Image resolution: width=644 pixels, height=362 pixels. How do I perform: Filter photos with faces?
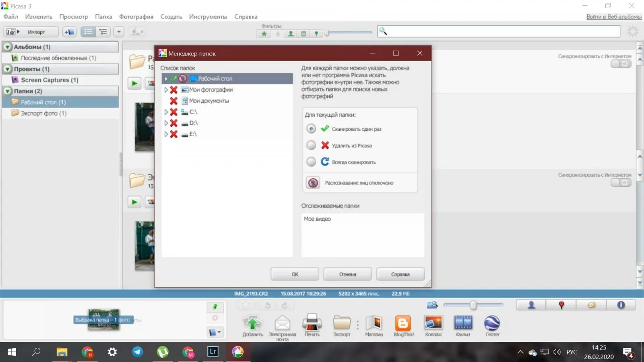click(x=291, y=34)
